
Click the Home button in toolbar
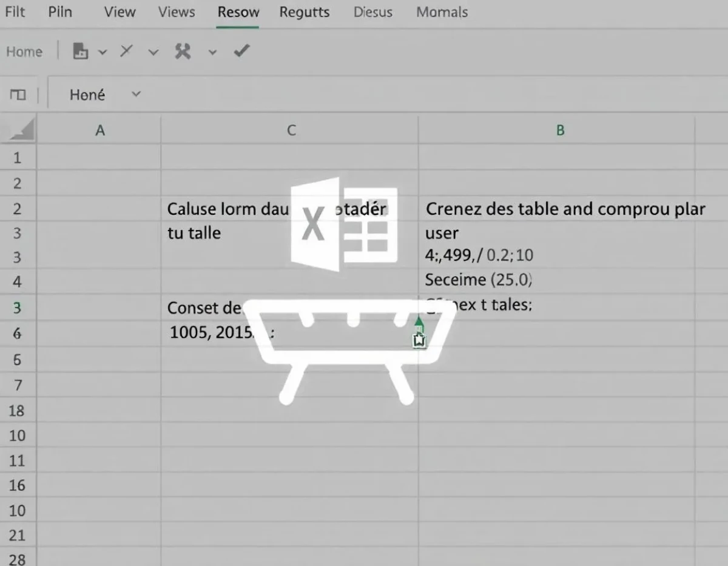coord(24,52)
